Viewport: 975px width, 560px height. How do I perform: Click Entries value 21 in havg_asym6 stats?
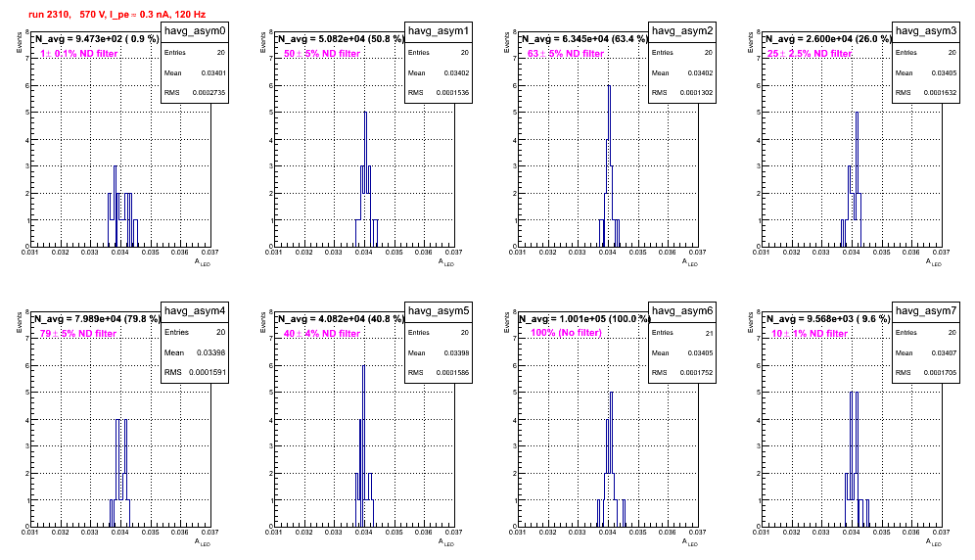709,333
